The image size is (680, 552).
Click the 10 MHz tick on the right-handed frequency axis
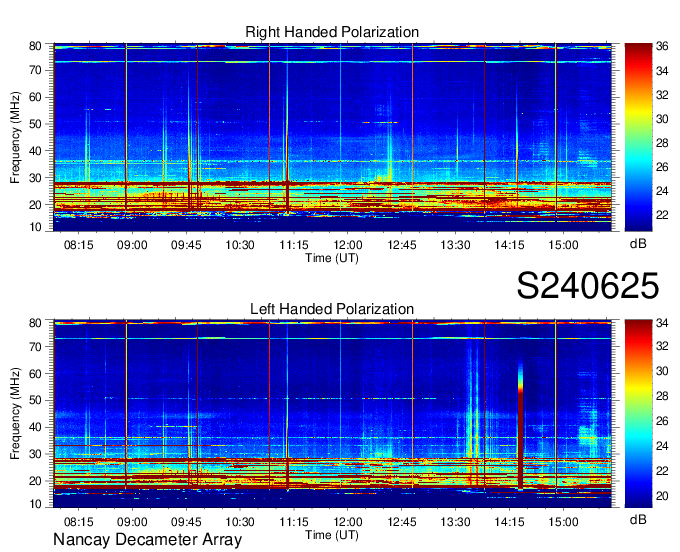click(x=35, y=227)
